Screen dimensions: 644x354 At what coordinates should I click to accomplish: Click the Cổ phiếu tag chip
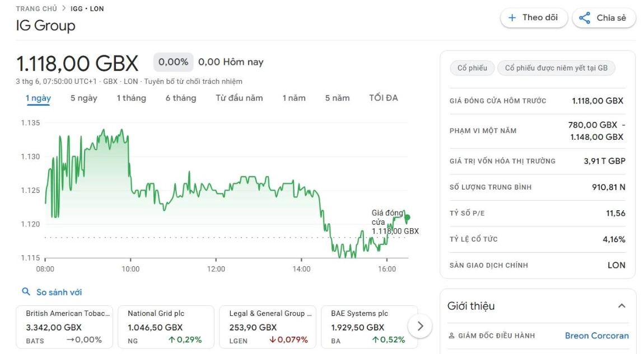[472, 68]
